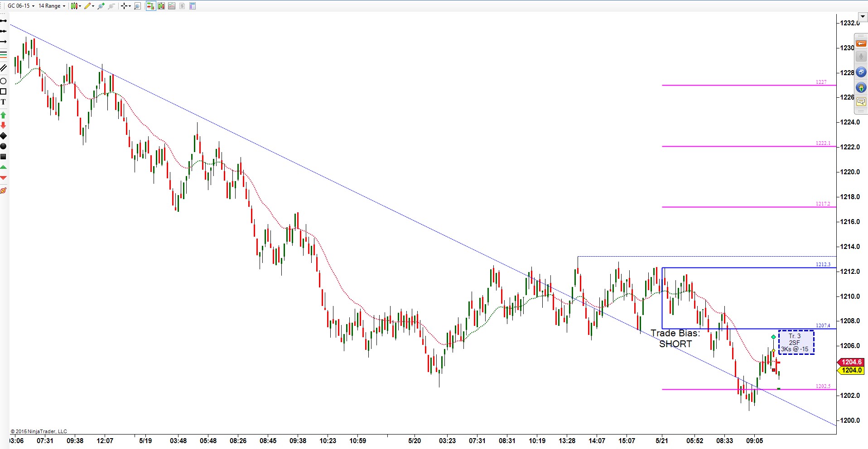Screen dimensions: 868x449
Task: Click the magenta 1227 level label
Action: (x=821, y=82)
